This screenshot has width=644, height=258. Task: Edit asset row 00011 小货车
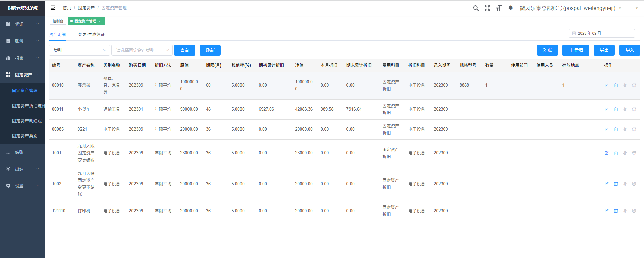[x=607, y=109]
